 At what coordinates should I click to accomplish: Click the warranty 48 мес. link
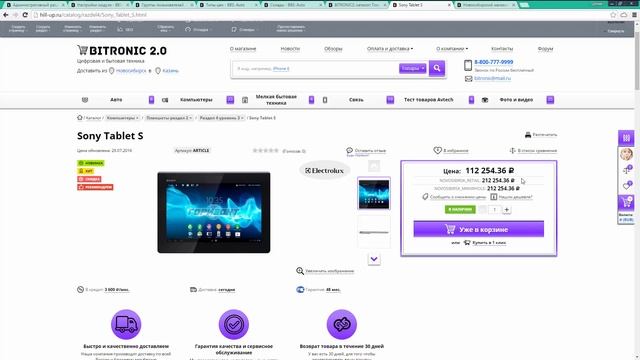pos(333,290)
